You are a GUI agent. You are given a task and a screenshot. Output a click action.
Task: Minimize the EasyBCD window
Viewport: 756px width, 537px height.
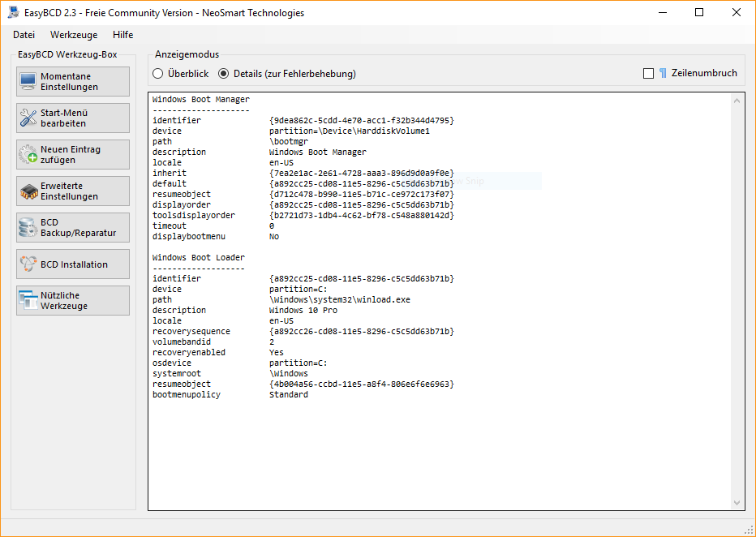click(x=663, y=12)
